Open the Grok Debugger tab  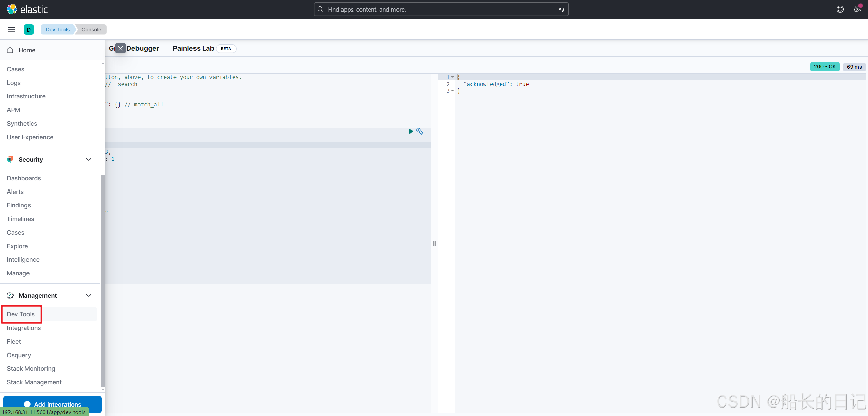[x=143, y=48]
